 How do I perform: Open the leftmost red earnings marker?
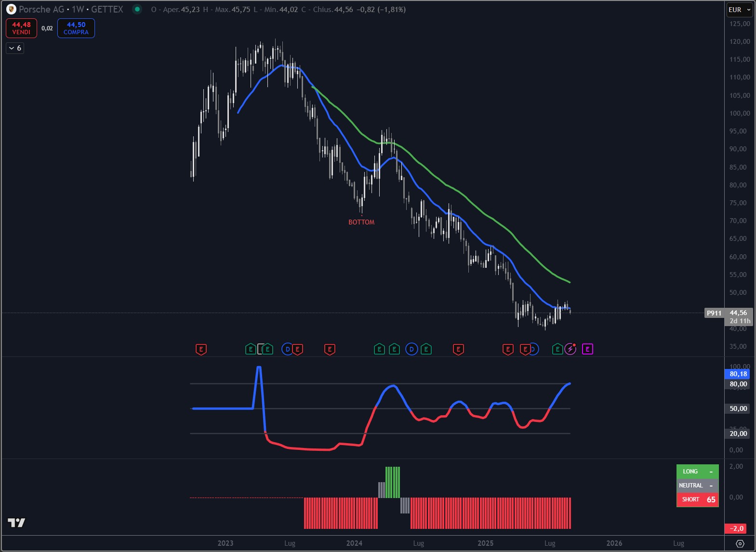tap(201, 349)
